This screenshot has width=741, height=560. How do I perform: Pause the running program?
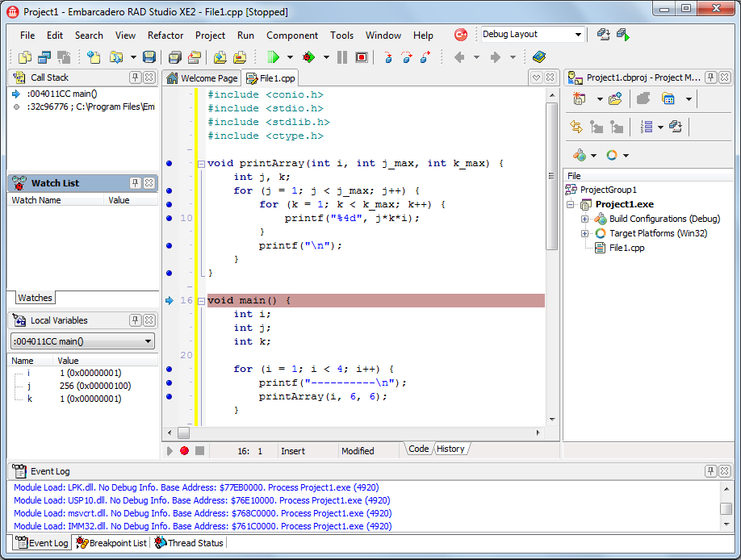coord(342,57)
